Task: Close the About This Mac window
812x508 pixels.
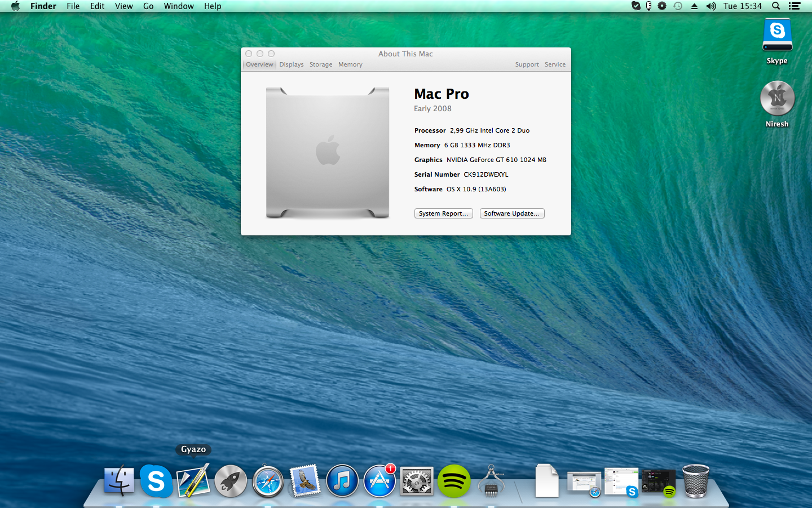Action: point(249,54)
